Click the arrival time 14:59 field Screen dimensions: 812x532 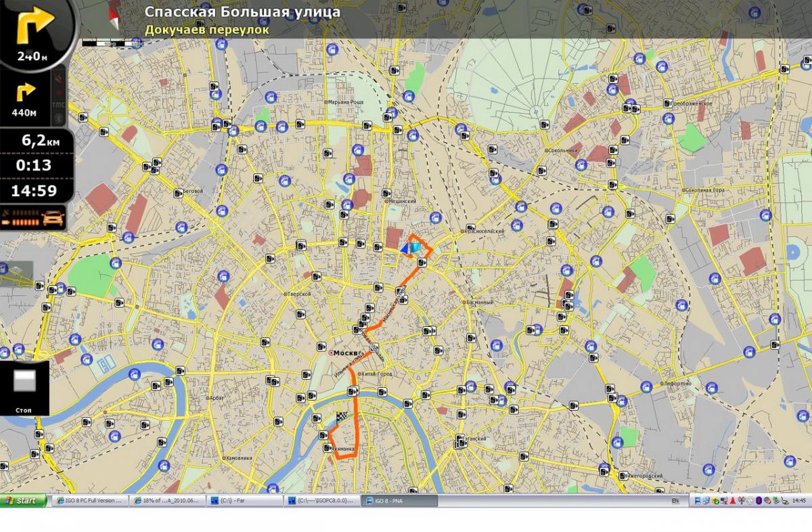pos(32,191)
